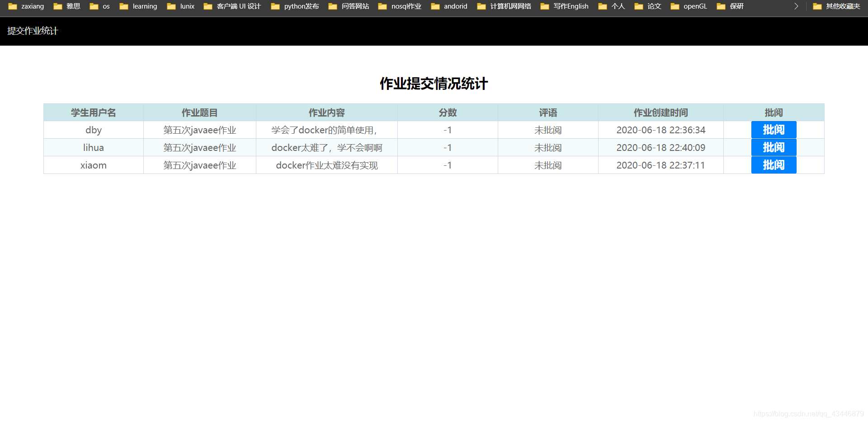Click xiaom's 第五次javaee作业 title cell
The image size is (868, 422).
(x=200, y=165)
